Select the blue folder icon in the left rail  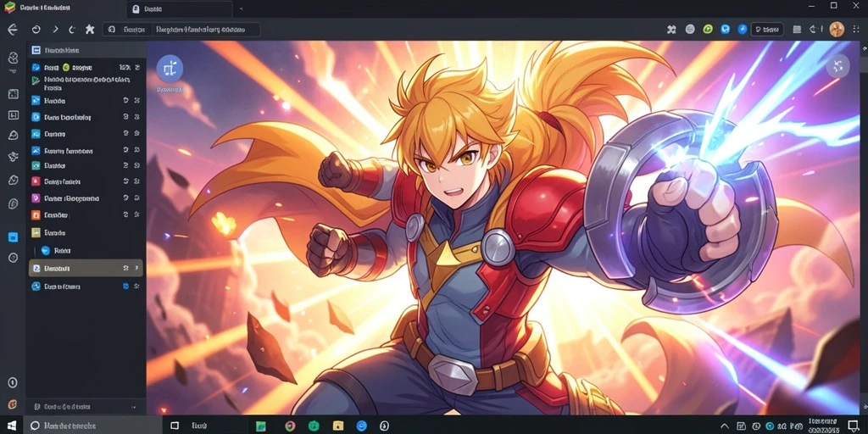(x=14, y=237)
